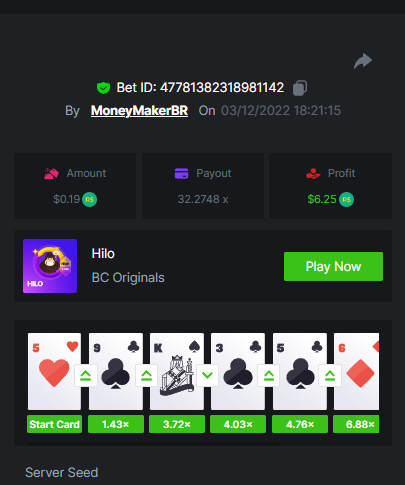Click the Amount icon
This screenshot has height=485, width=405.
point(51,173)
